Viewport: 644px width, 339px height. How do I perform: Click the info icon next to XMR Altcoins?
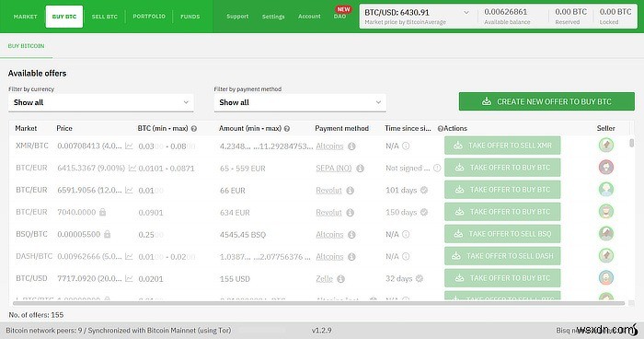[351, 146]
